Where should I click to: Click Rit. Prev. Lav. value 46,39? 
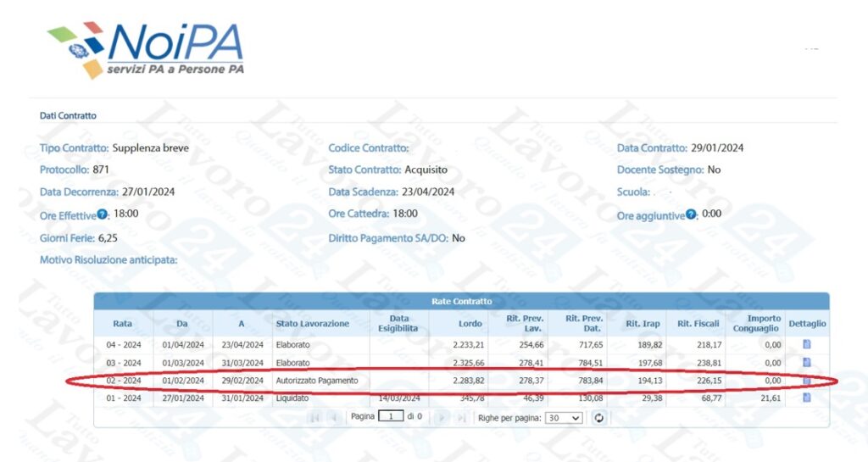(x=532, y=398)
